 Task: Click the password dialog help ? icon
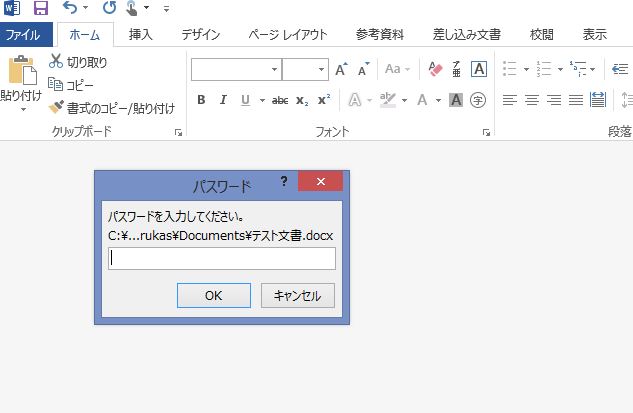(x=284, y=181)
